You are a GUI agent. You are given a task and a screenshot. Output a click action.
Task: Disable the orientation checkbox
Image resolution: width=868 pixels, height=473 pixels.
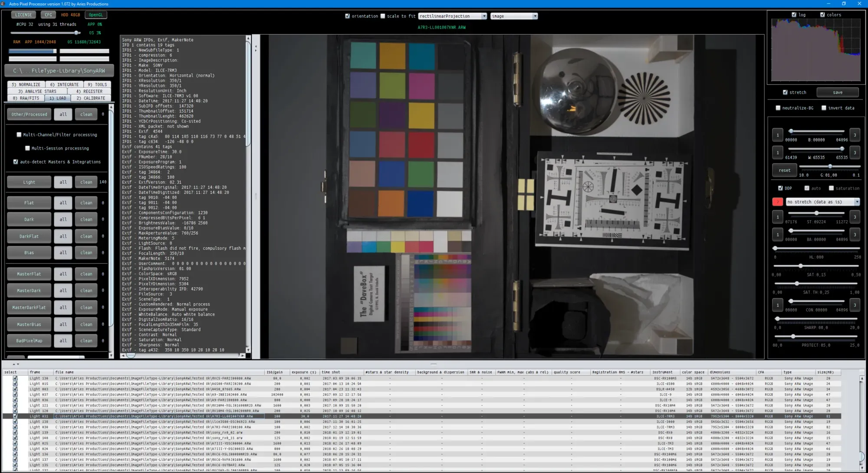[347, 16]
